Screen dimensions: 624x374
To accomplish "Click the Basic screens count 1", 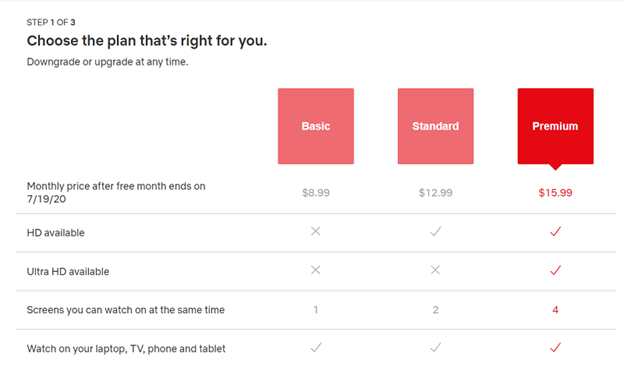I will 316,310.
